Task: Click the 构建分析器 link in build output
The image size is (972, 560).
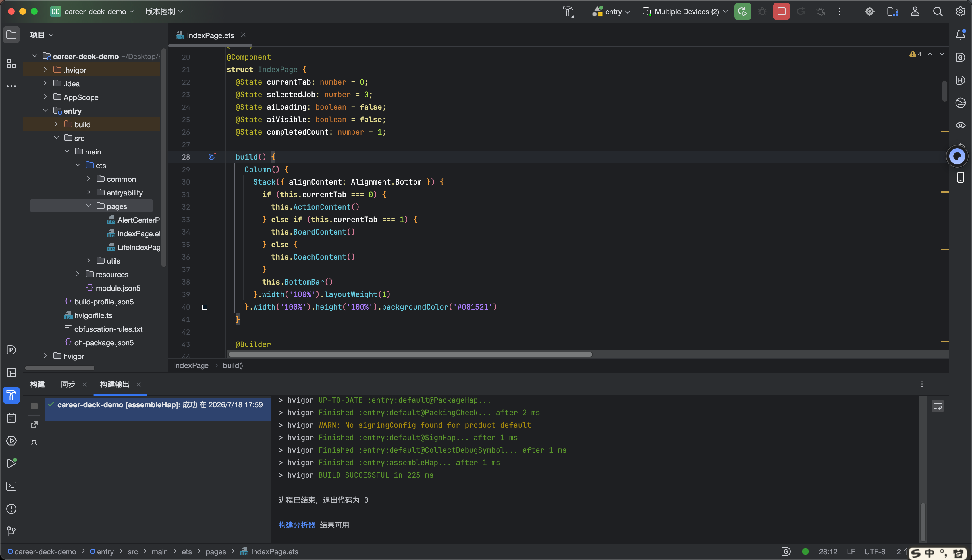Action: coord(297,525)
